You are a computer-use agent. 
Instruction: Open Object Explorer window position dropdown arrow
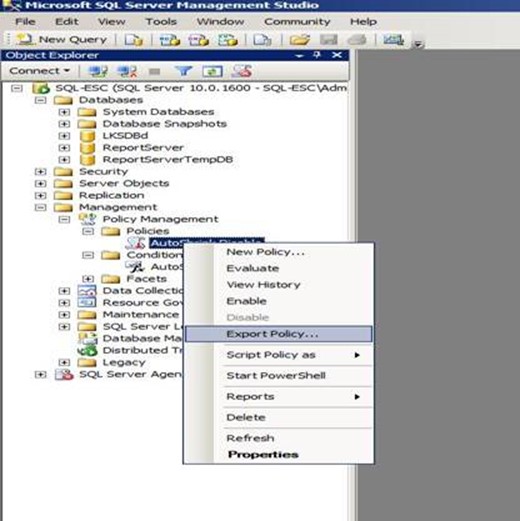coord(299,56)
